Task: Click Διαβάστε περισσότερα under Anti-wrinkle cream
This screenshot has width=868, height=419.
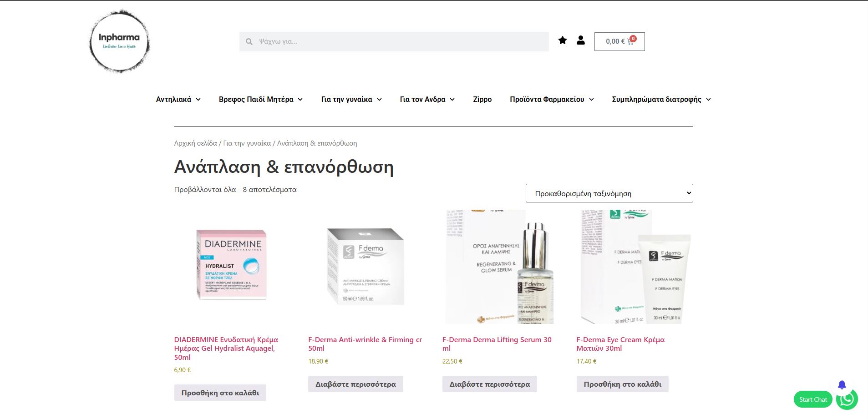Action: [x=355, y=384]
